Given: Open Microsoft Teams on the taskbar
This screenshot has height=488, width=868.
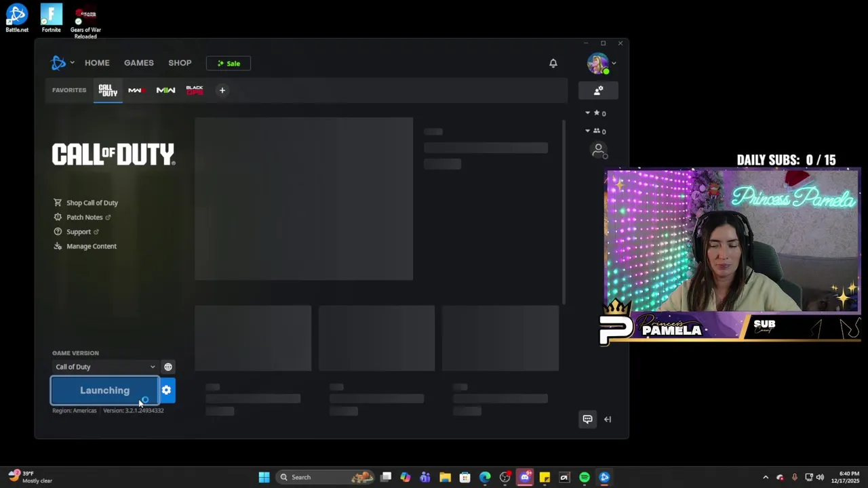Looking at the screenshot, I should point(425,477).
